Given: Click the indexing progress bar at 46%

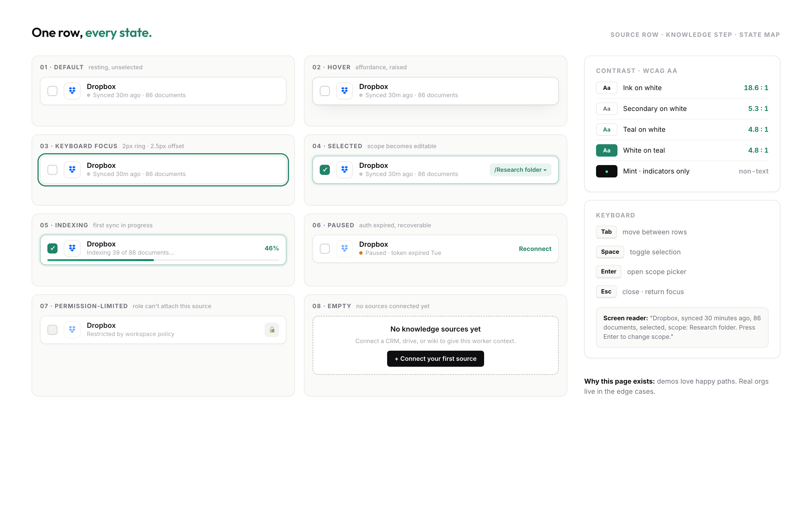Looking at the screenshot, I should pyautogui.click(x=163, y=260).
